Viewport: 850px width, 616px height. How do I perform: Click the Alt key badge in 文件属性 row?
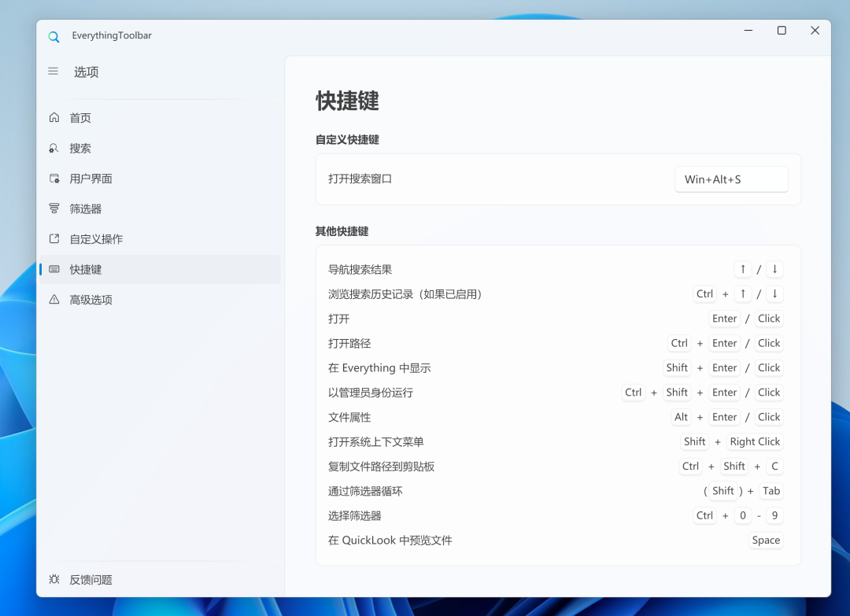pyautogui.click(x=682, y=417)
